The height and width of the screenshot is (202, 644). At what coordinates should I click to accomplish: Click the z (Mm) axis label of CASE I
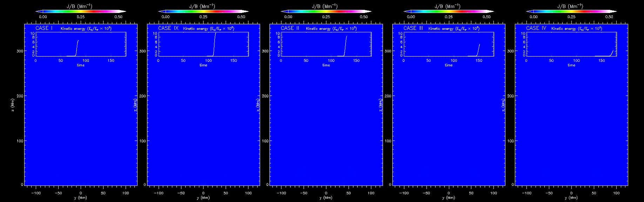[x=13, y=105]
